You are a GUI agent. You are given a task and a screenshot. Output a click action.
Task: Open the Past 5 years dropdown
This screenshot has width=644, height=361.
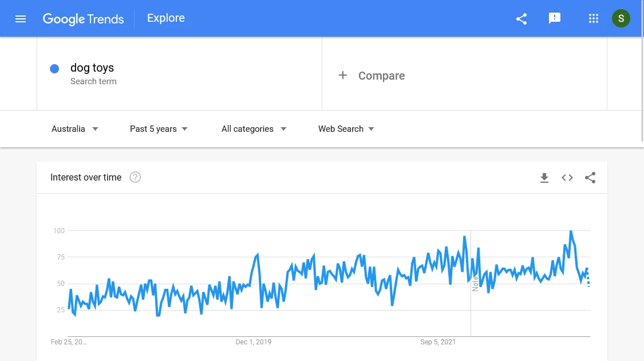[x=159, y=129]
